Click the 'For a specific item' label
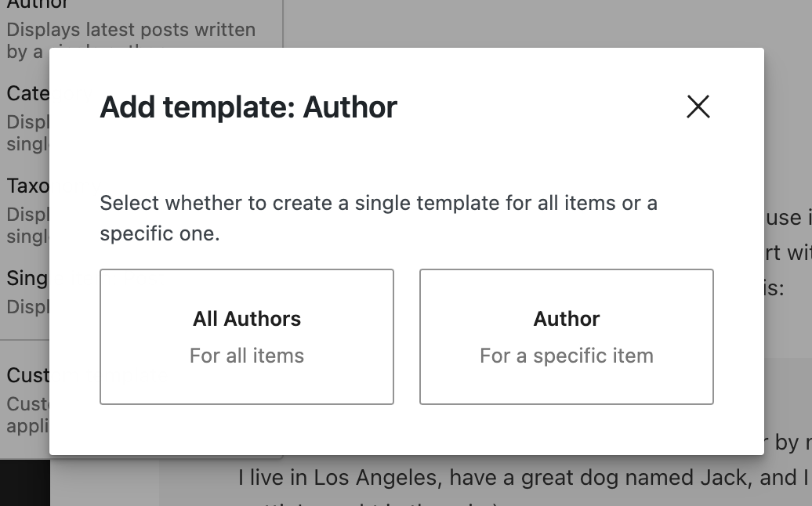 (566, 356)
